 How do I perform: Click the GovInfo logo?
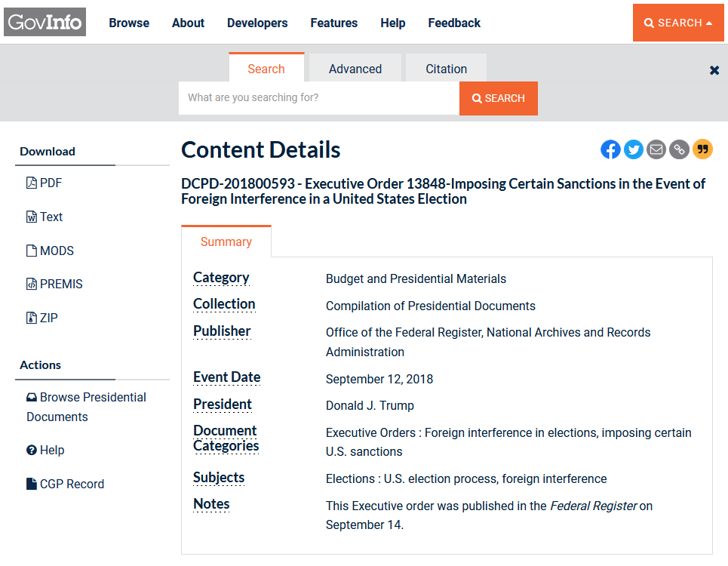(45, 22)
